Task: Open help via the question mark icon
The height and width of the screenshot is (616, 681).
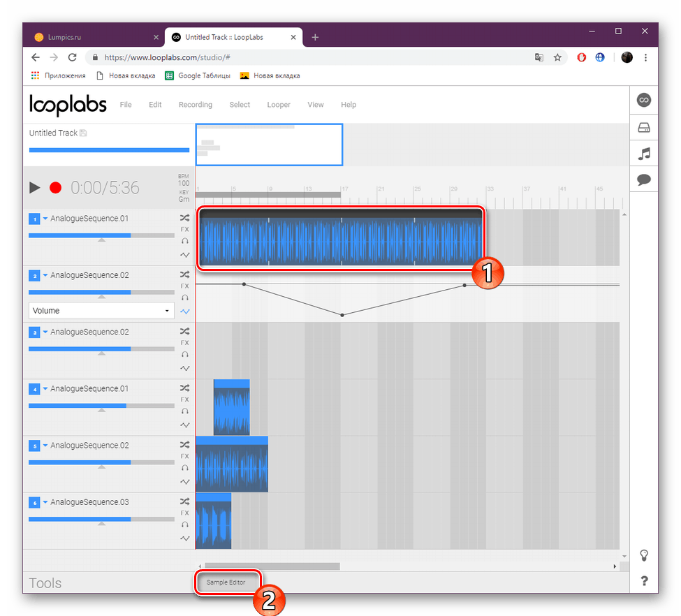Action: (643, 580)
